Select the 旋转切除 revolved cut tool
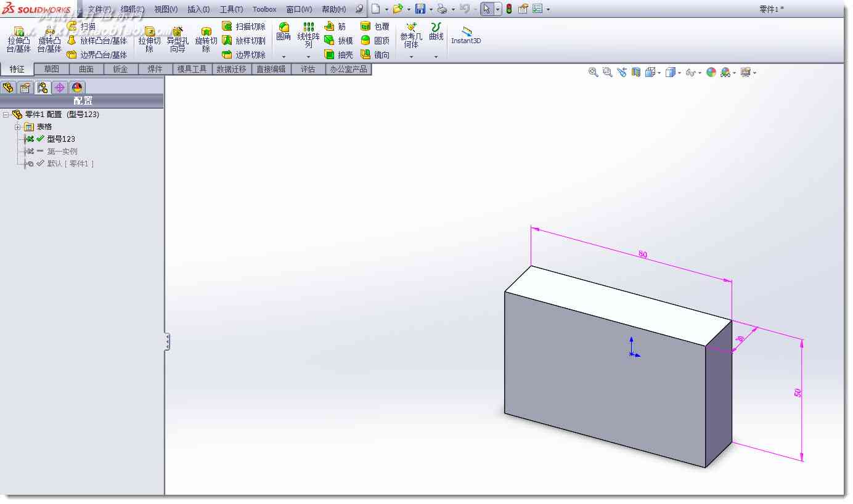The height and width of the screenshot is (504, 853). pos(206,40)
